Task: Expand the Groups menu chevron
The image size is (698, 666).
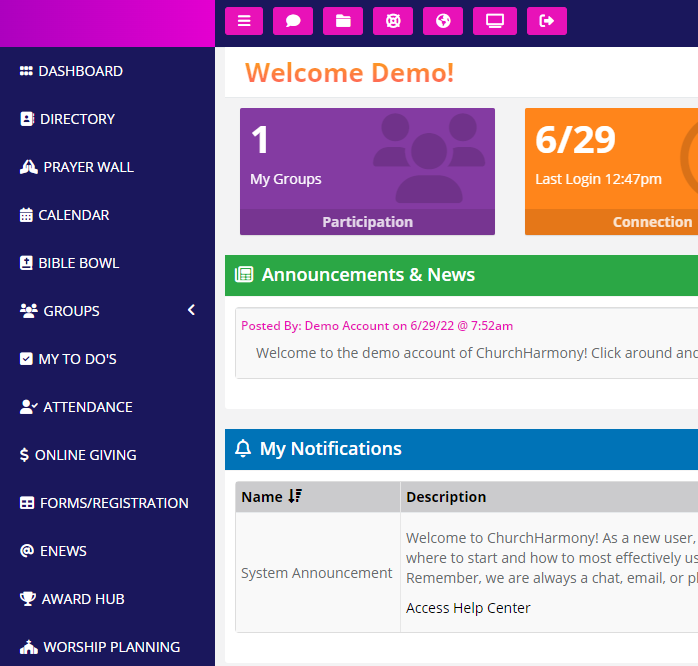Action: click(191, 310)
